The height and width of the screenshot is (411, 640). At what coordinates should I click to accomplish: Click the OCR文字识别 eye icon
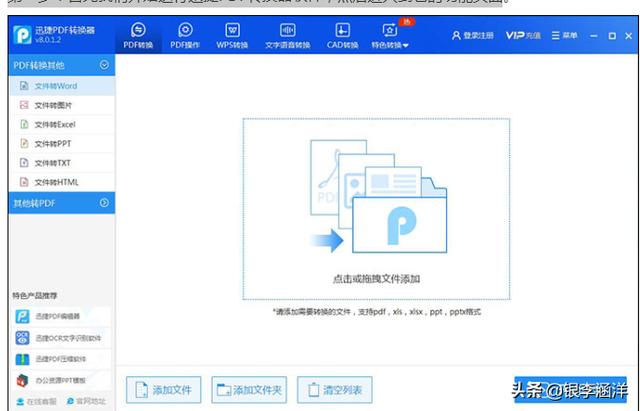[22, 338]
